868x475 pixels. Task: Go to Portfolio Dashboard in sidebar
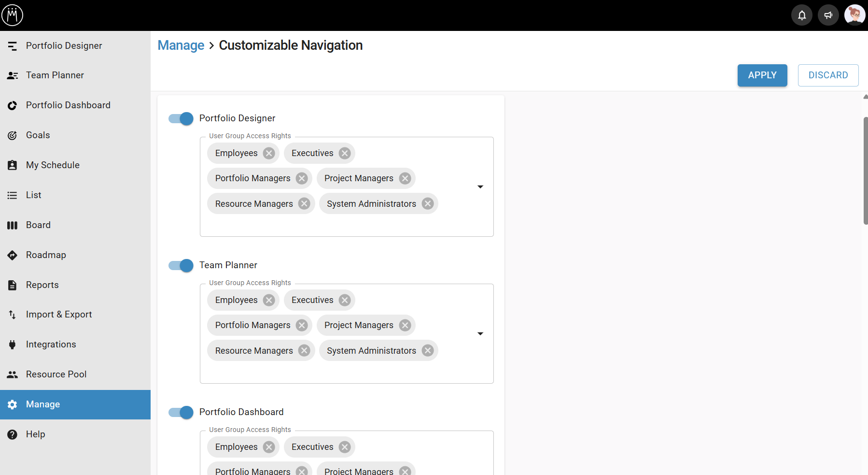click(75, 105)
